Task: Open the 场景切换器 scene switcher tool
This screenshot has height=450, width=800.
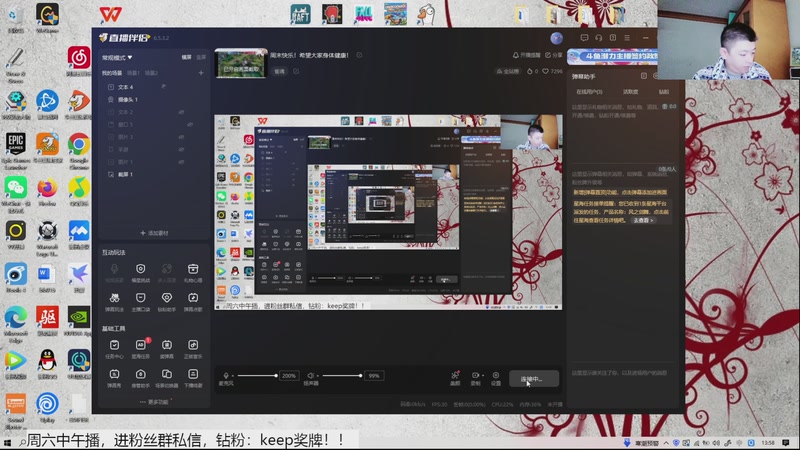Action: [x=167, y=378]
